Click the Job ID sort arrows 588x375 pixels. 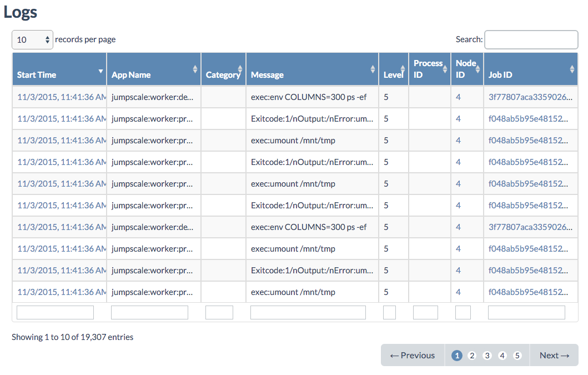coord(572,69)
